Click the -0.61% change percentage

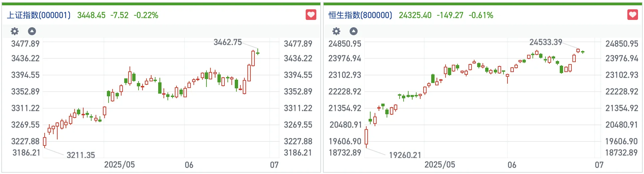(481, 15)
